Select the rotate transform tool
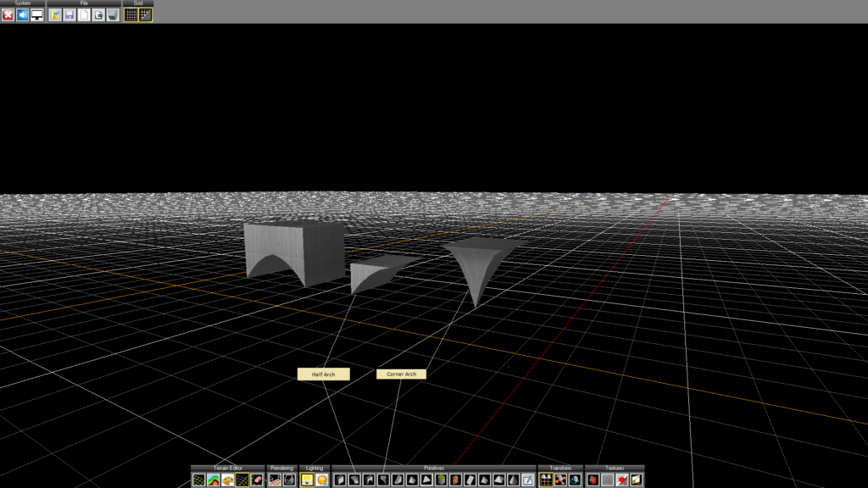Screen dimensions: 868x488 (x=575, y=480)
